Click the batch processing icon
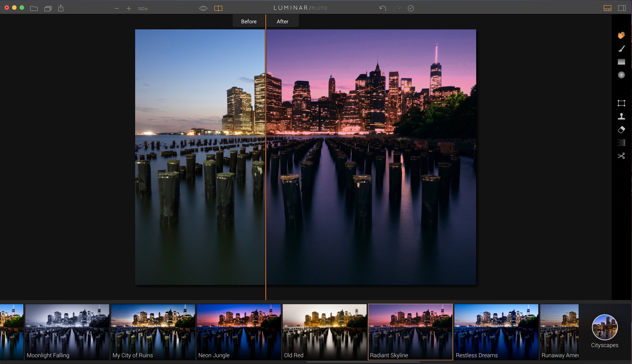The width and height of the screenshot is (632, 364). point(48,9)
